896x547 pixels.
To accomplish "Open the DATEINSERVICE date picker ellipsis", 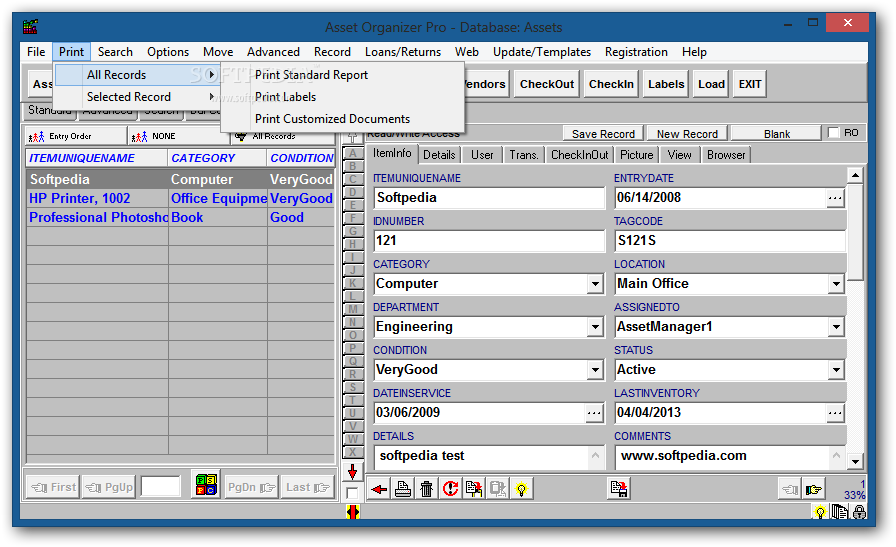I will click(594, 413).
